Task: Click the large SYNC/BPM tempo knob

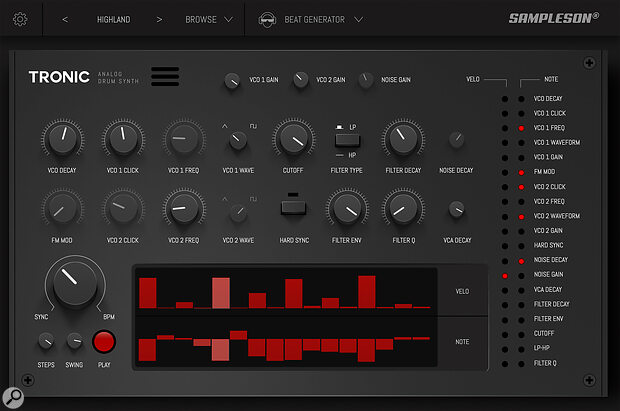Action: click(75, 282)
